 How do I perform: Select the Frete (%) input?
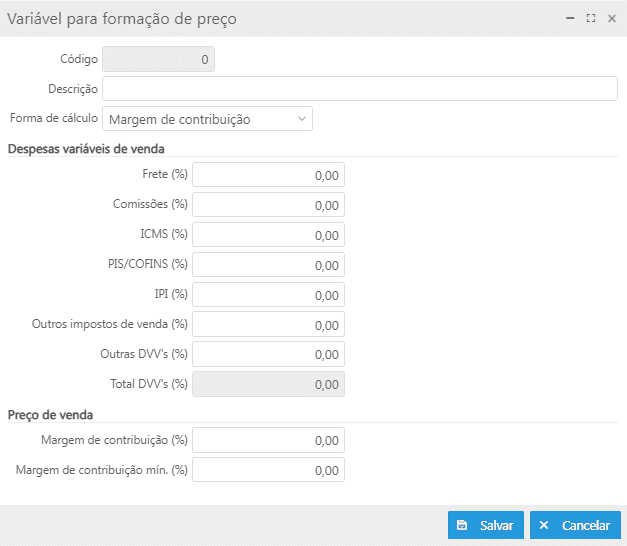[268, 175]
